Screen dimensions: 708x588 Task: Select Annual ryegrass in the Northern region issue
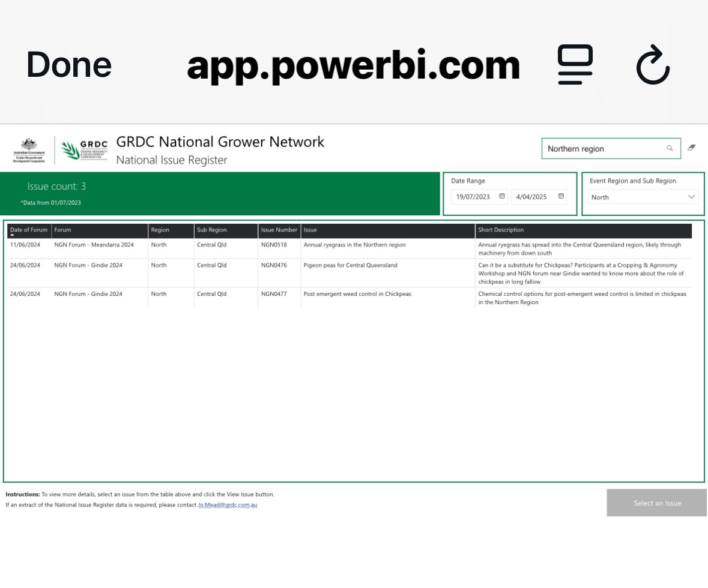(x=354, y=245)
